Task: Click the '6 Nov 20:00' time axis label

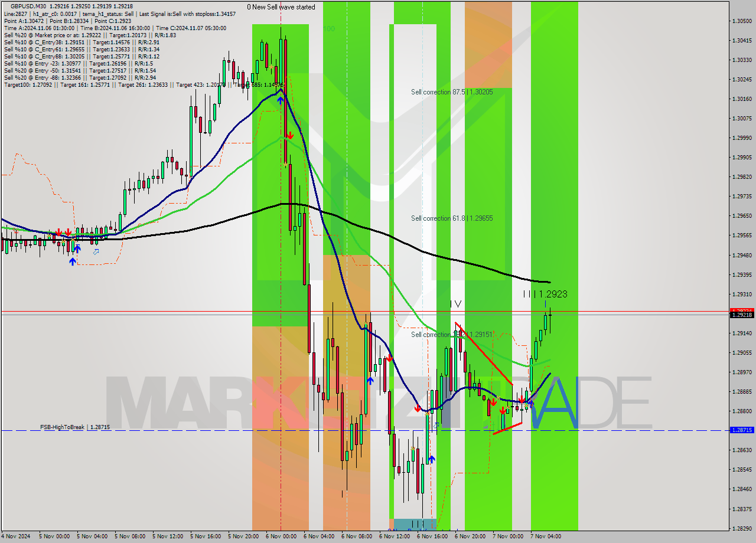Action: tap(470, 537)
